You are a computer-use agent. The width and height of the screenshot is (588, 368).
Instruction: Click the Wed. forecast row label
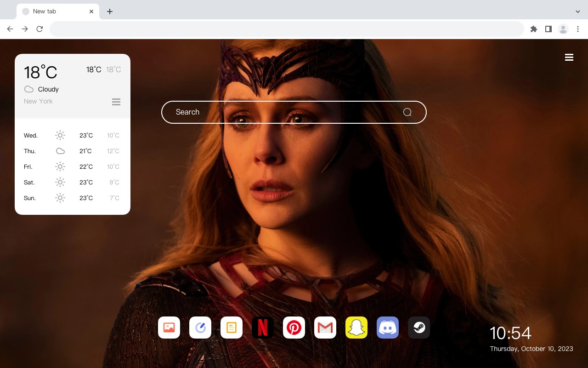[31, 135]
